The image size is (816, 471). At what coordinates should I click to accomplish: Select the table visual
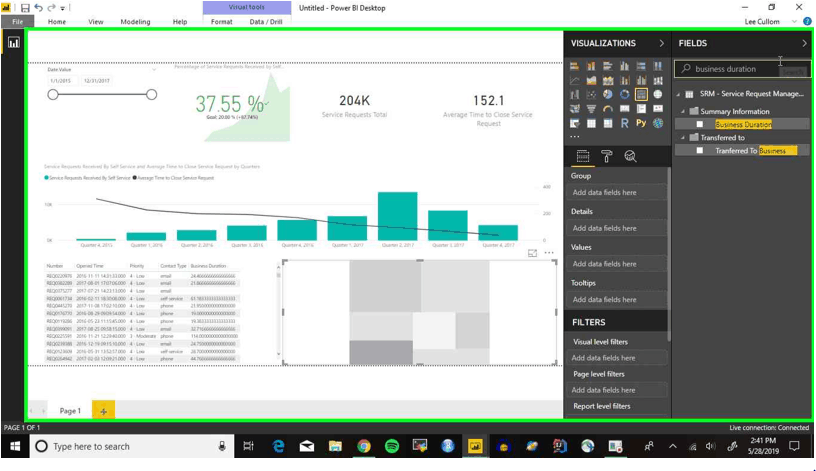(591, 123)
